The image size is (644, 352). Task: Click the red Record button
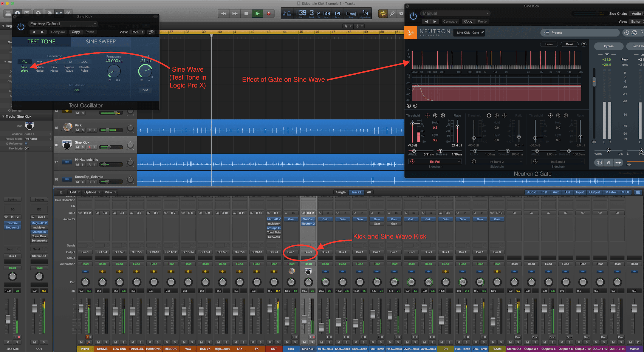269,13
